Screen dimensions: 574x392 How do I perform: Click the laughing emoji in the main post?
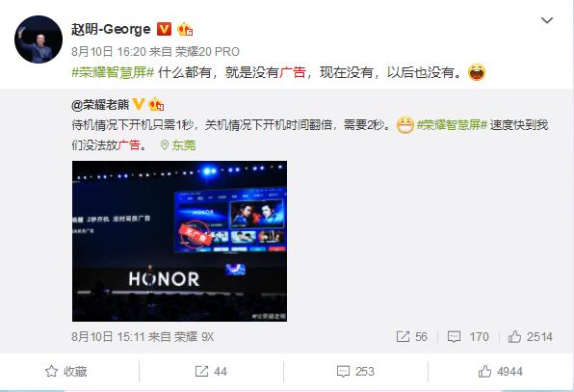[x=477, y=72]
